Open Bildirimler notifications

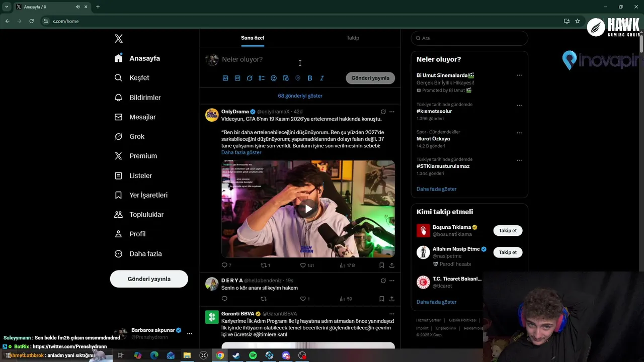coord(138,98)
